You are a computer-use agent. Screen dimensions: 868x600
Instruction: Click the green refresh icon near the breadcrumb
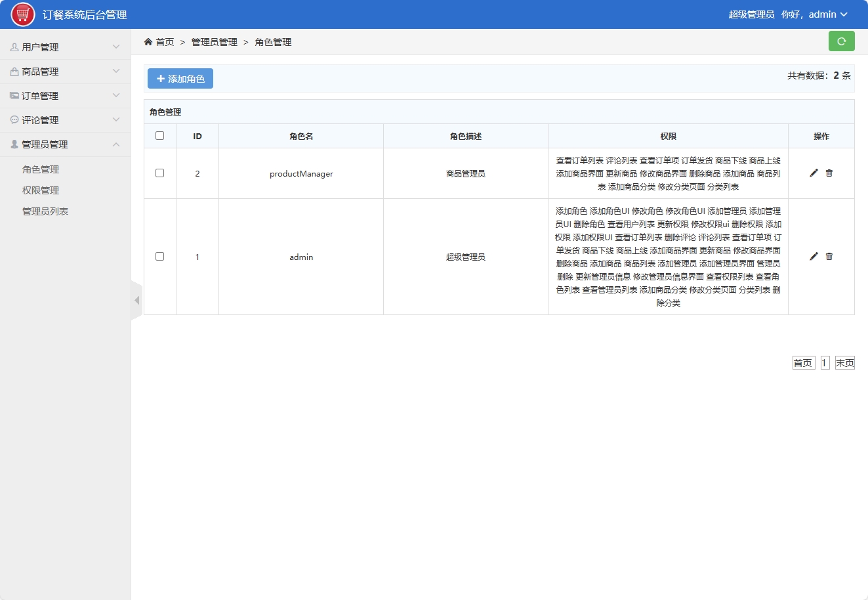tap(842, 41)
